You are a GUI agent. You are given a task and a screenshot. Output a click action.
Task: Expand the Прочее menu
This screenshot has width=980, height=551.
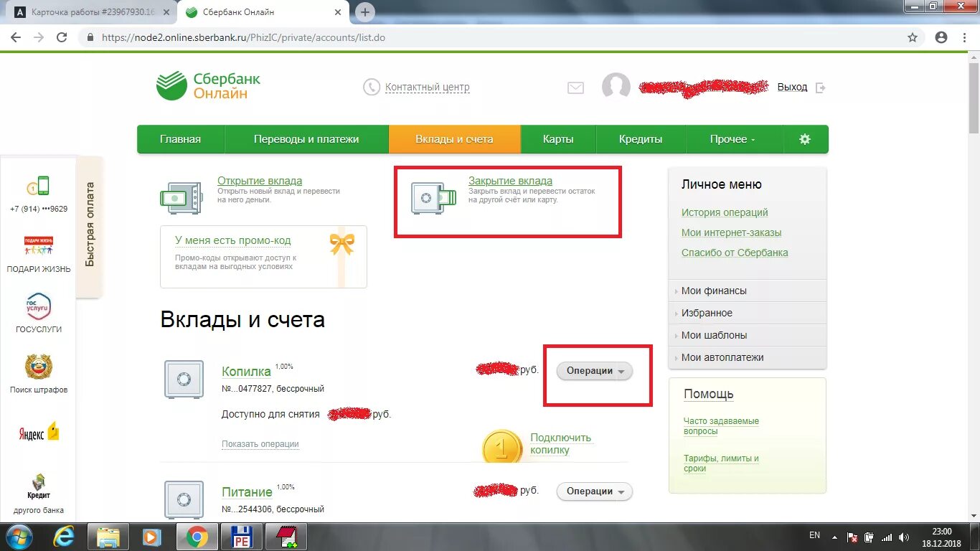732,139
